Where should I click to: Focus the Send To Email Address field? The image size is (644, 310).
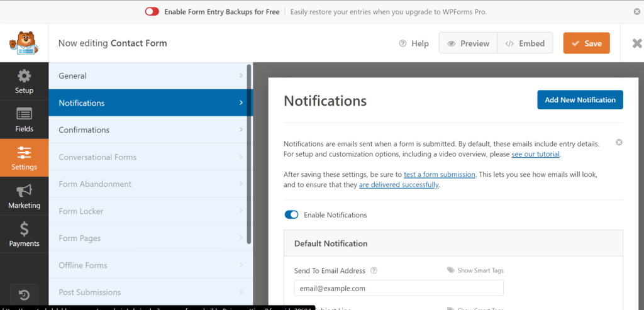[x=399, y=288]
